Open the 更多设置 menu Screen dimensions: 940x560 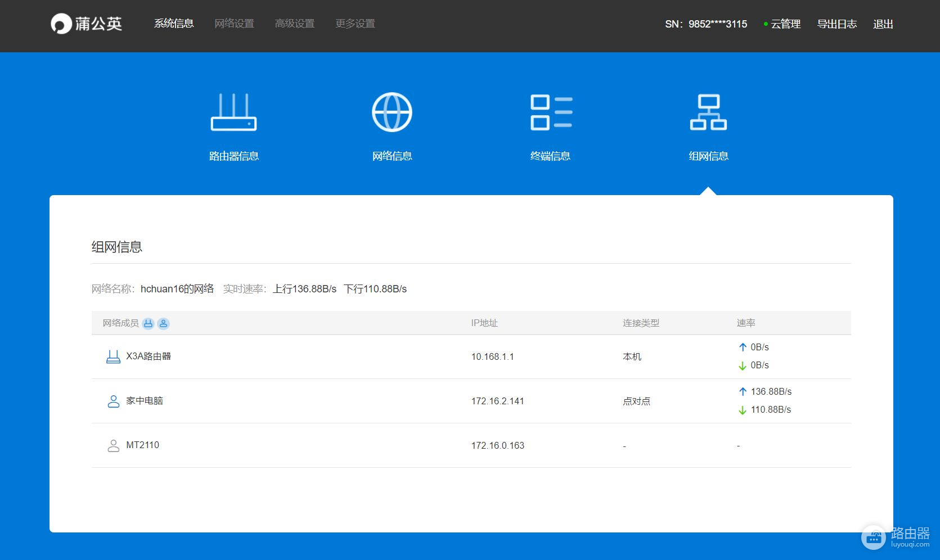click(355, 24)
